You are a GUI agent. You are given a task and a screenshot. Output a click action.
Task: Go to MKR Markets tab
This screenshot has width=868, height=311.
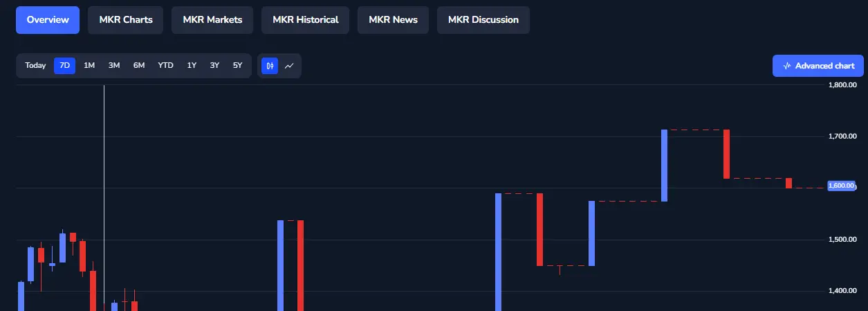212,20
